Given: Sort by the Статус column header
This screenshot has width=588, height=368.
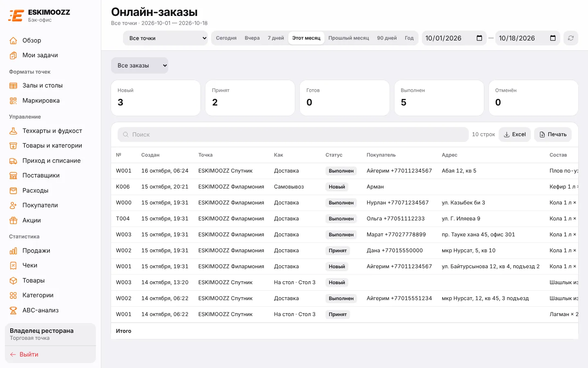Looking at the screenshot, I should 334,155.
